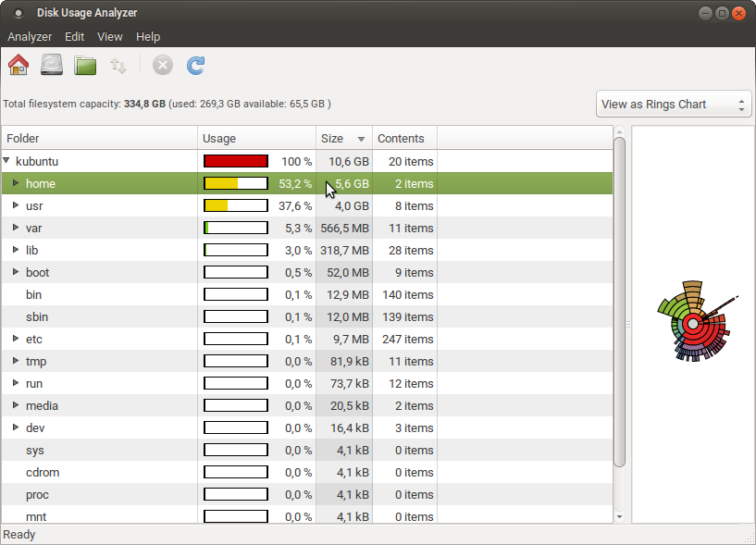The height and width of the screenshot is (545, 756).
Task: Click the rings chart visualization
Action: coord(691,324)
